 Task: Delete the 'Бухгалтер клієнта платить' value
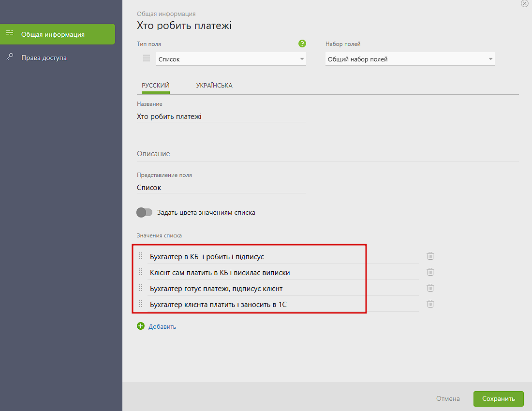click(430, 304)
